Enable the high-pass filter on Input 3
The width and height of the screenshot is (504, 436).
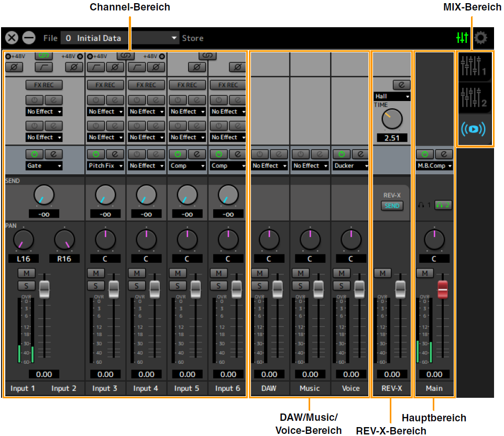(97, 66)
